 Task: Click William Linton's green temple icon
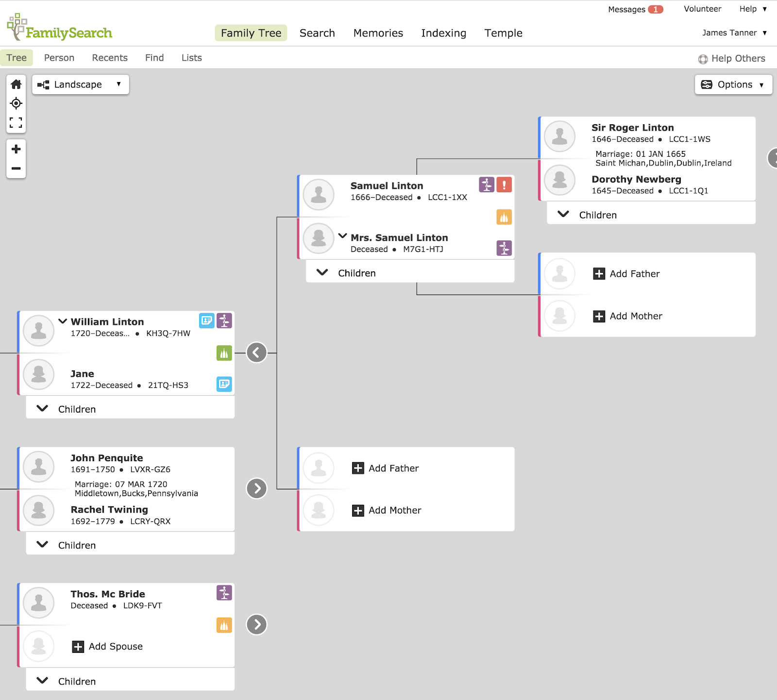pyautogui.click(x=224, y=353)
